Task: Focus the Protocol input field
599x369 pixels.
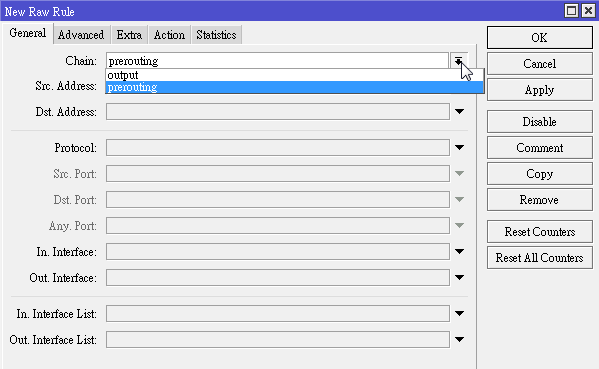Action: coord(278,147)
